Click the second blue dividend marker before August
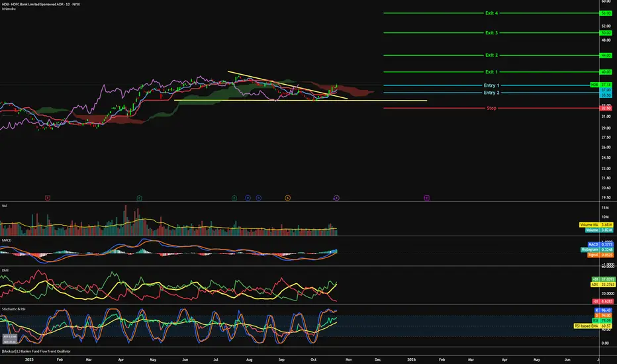The image size is (617, 364). [x=259, y=198]
